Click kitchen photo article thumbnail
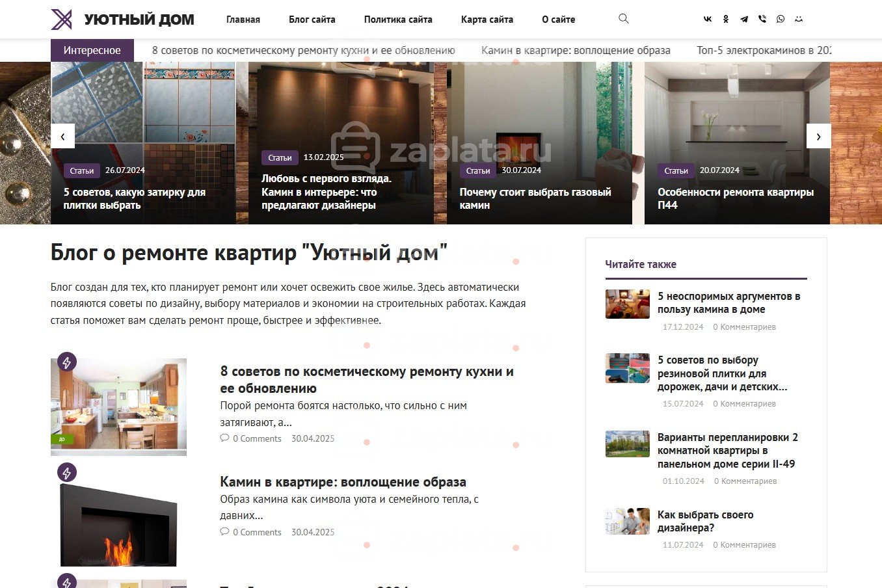 coord(118,407)
